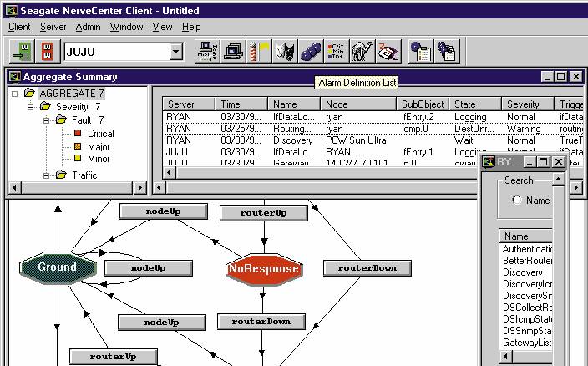
Task: Click the camel Perl icon
Action: coord(362,51)
